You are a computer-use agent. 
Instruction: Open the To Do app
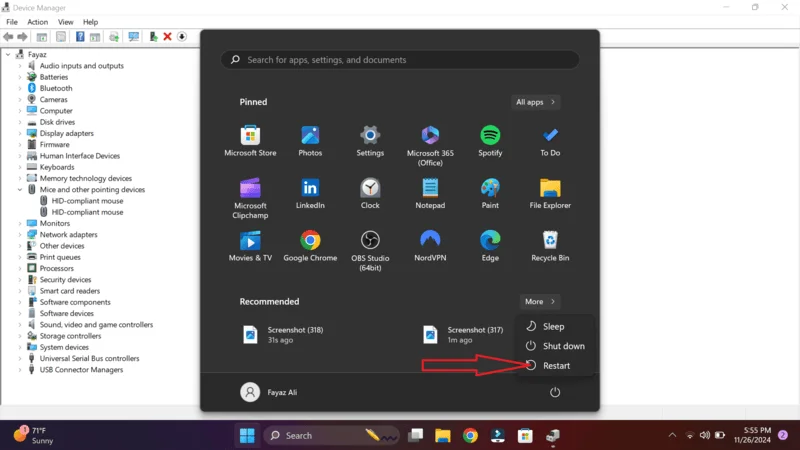550,141
